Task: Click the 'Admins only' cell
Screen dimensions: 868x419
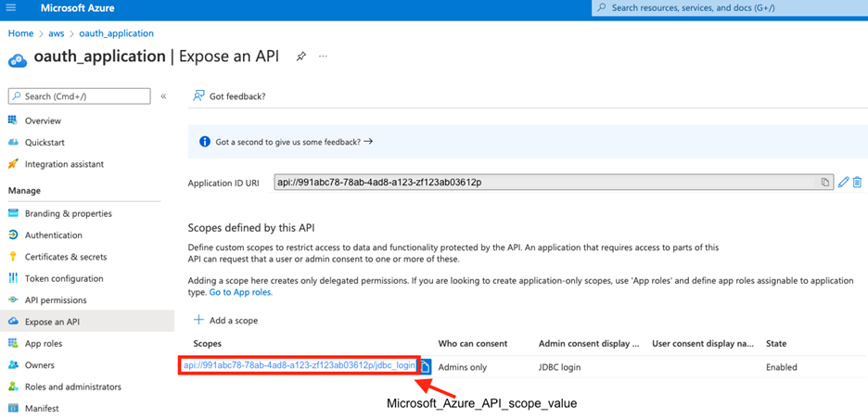Action: click(463, 367)
